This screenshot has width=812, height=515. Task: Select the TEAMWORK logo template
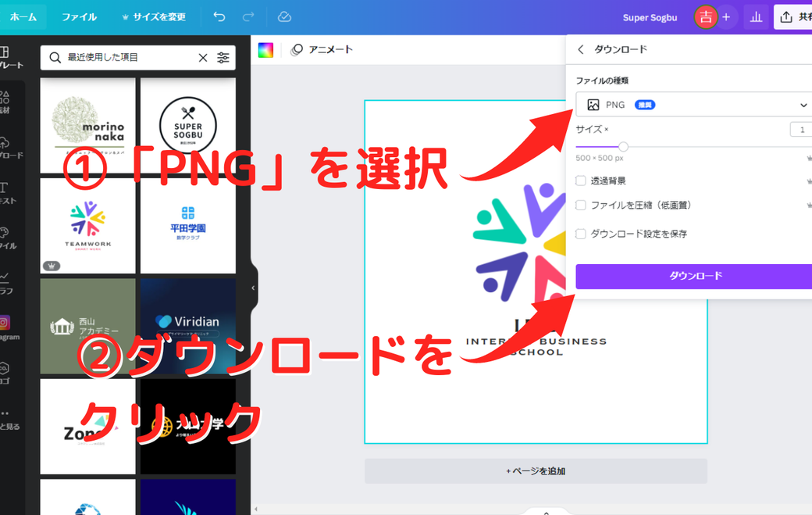[87, 226]
